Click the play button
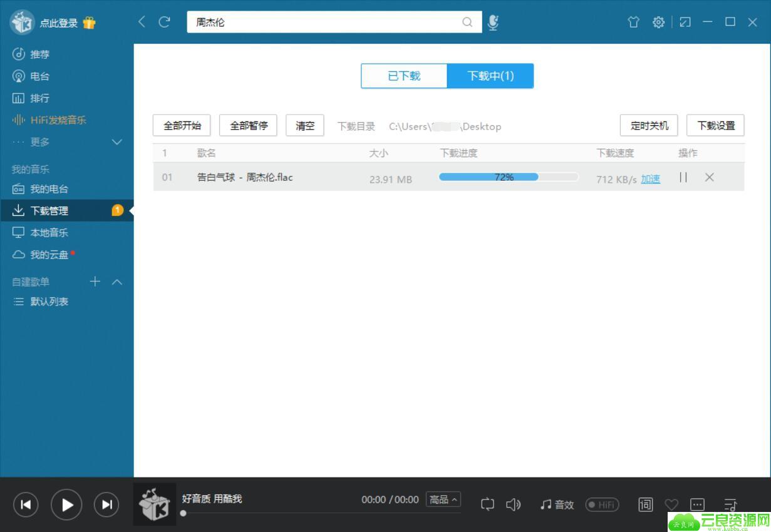771x532 pixels. 66,504
